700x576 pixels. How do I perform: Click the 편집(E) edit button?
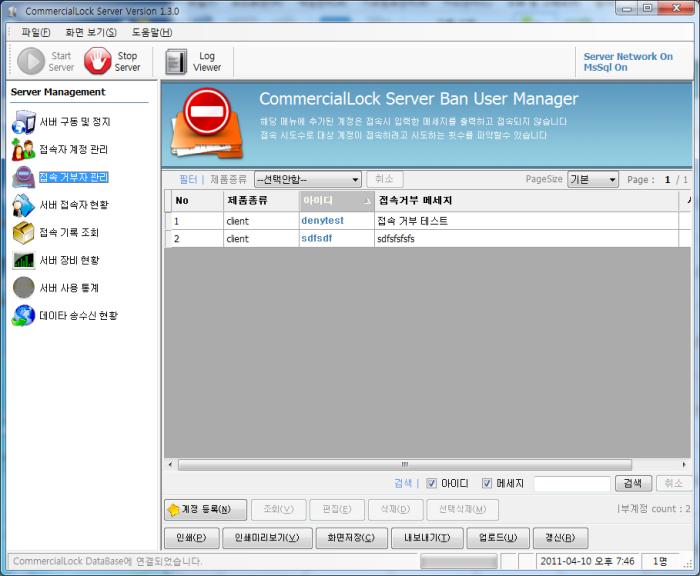pos(337,509)
